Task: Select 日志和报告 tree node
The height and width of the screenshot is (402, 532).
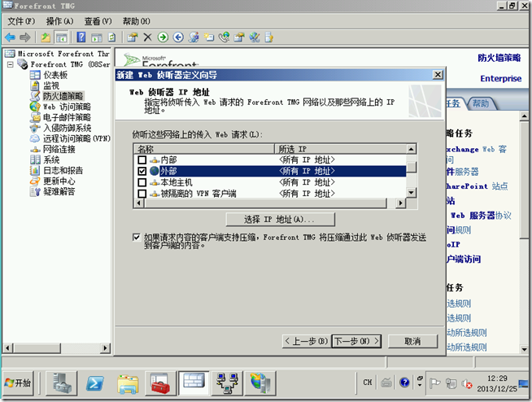Action: [x=57, y=170]
